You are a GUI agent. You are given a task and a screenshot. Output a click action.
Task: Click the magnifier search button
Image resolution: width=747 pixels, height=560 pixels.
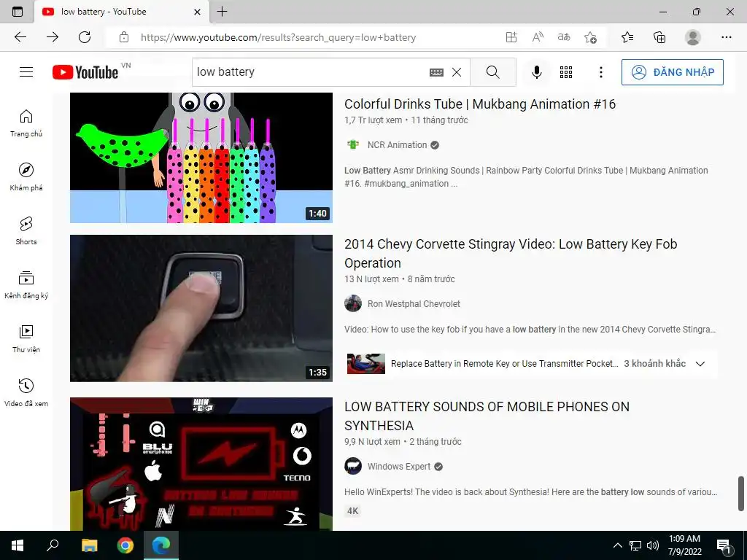pos(493,72)
